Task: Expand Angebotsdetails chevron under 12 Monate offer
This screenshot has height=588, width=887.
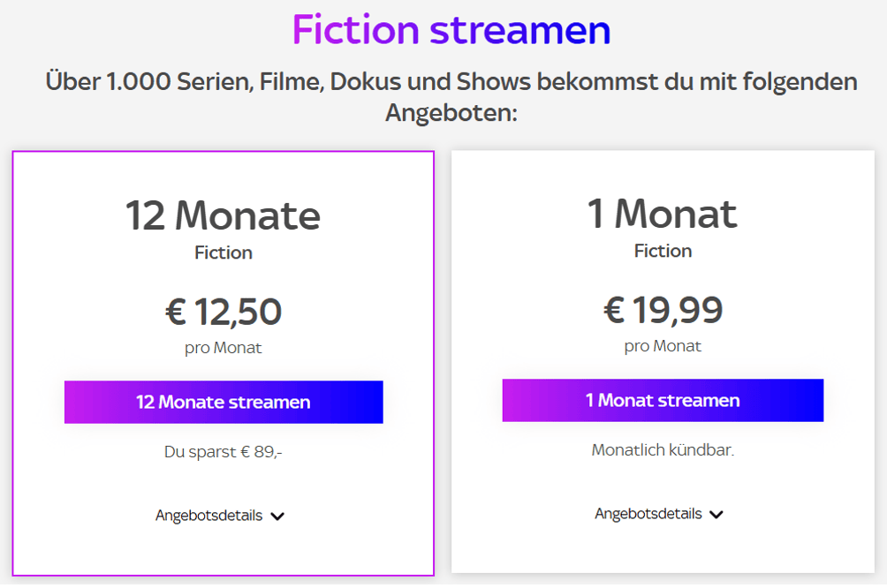Action: point(277,516)
